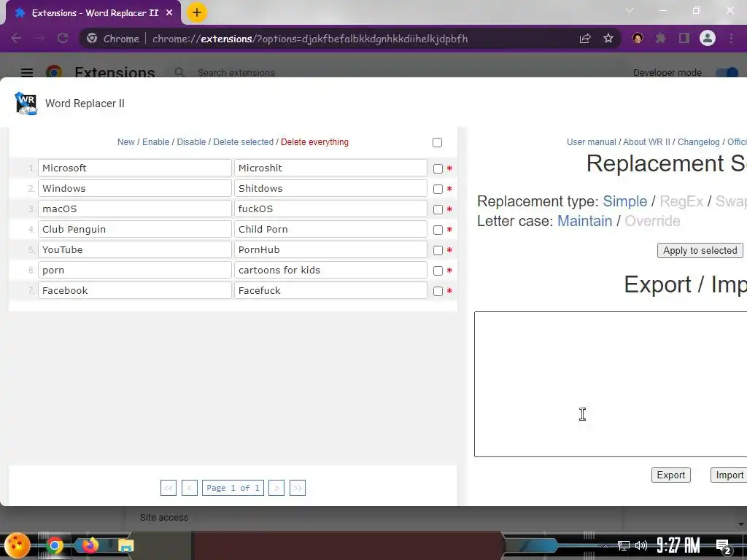Click the browser back arrow
Image resolution: width=747 pixels, height=560 pixels.
(x=16, y=39)
